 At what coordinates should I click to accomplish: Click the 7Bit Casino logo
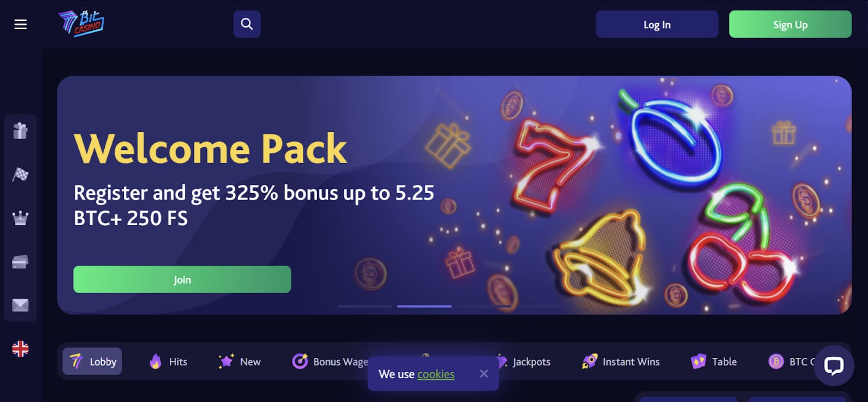click(81, 23)
